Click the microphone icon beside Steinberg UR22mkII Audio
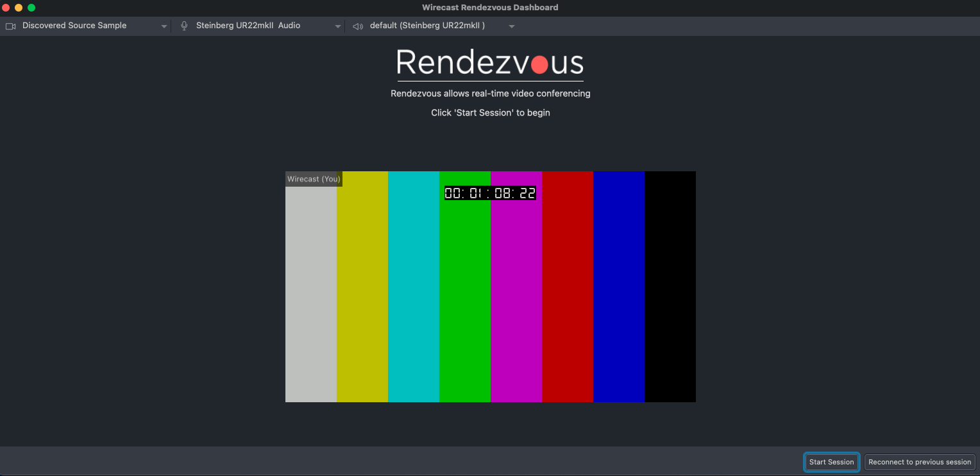Image resolution: width=980 pixels, height=476 pixels. point(184,26)
